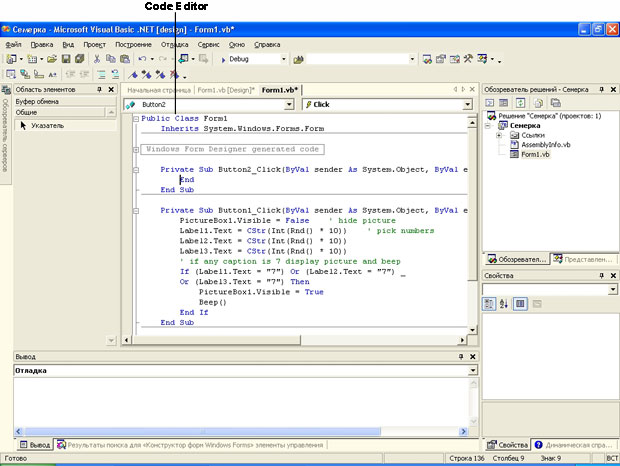Click the Paste clipboard icon
This screenshot has height=466, width=620.
click(125, 59)
